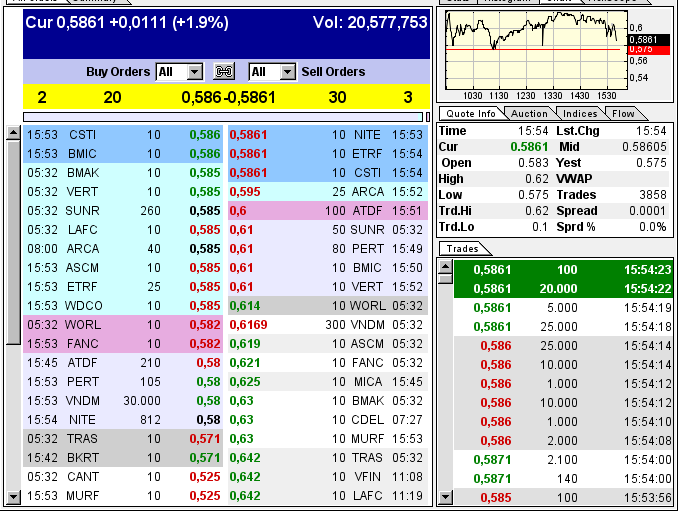Select trade of 2.000 at 15:54:08
This screenshot has width=696, height=514.
coord(563,441)
